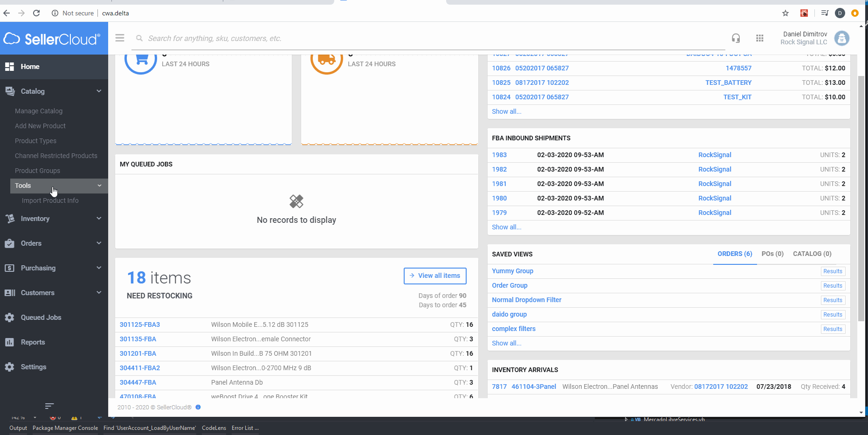Image resolution: width=868 pixels, height=435 pixels.
Task: Switch to the POs (0) tab
Action: tap(772, 254)
